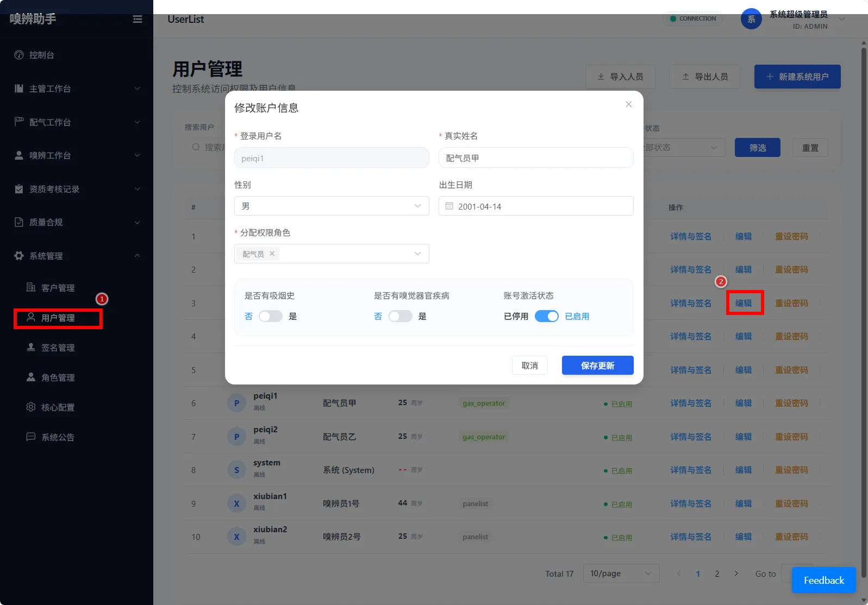This screenshot has height=605, width=868.
Task: Expand the 主管工作台 menu chevron
Action: (x=137, y=89)
